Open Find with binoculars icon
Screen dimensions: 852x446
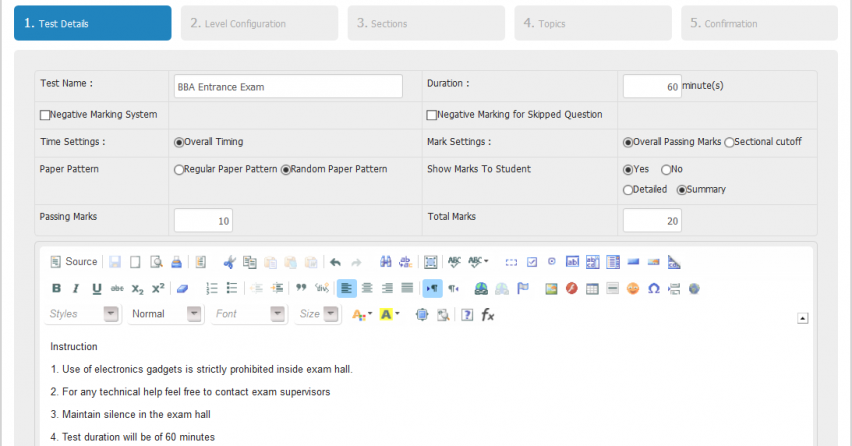click(x=385, y=262)
